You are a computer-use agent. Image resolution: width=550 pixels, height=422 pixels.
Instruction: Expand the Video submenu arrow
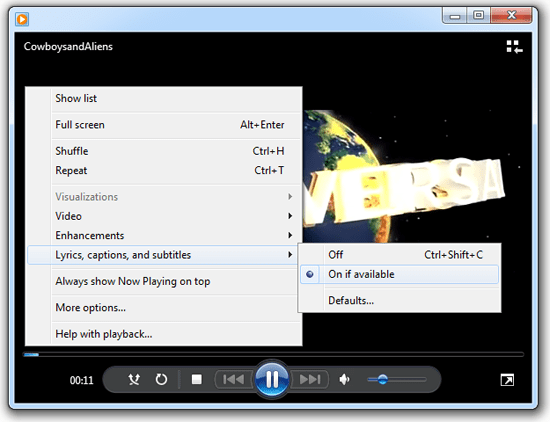(290, 216)
